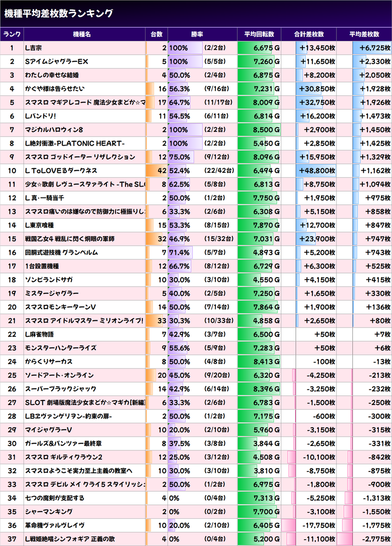Select machine name わたしの幸せな結婚
This screenshot has height=546, width=392.
pyautogui.click(x=53, y=75)
